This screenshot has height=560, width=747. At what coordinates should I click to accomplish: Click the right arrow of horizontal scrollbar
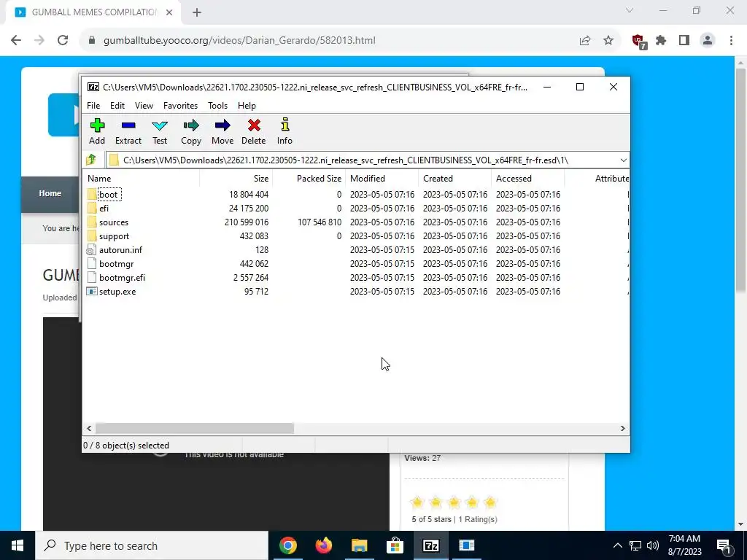coord(623,429)
